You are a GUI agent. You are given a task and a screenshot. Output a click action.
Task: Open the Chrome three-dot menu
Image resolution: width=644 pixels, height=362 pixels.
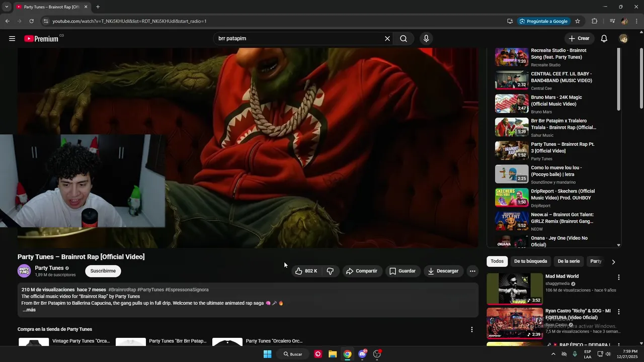[x=637, y=21]
